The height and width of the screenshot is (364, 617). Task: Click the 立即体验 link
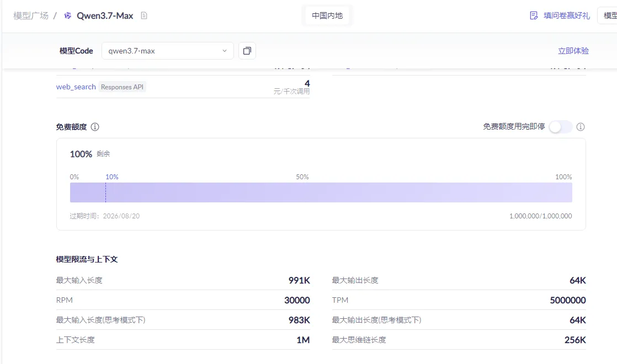click(573, 51)
